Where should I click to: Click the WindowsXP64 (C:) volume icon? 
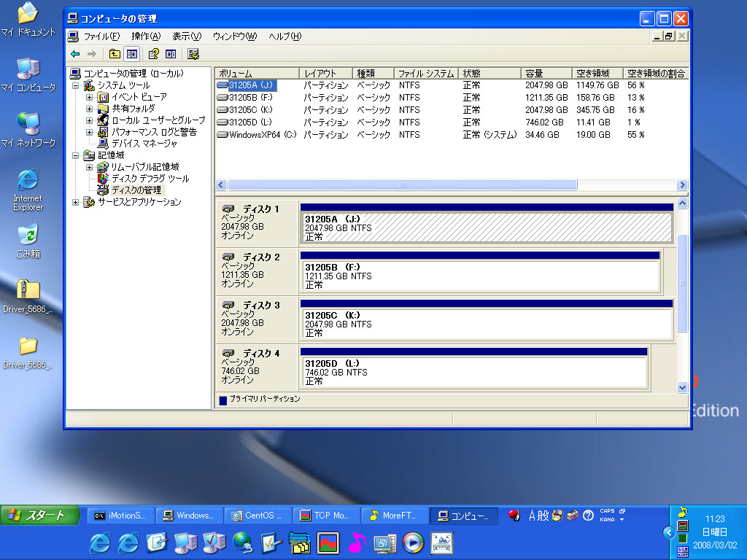[222, 135]
